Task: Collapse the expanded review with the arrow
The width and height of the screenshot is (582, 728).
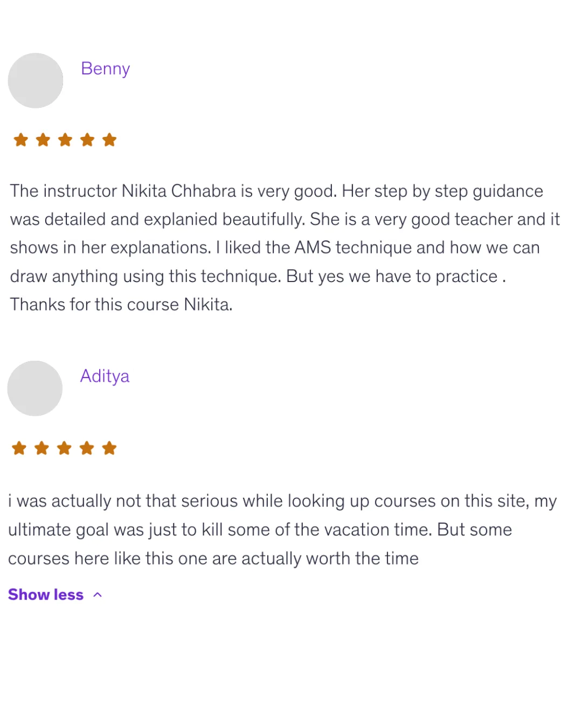Action: (98, 594)
